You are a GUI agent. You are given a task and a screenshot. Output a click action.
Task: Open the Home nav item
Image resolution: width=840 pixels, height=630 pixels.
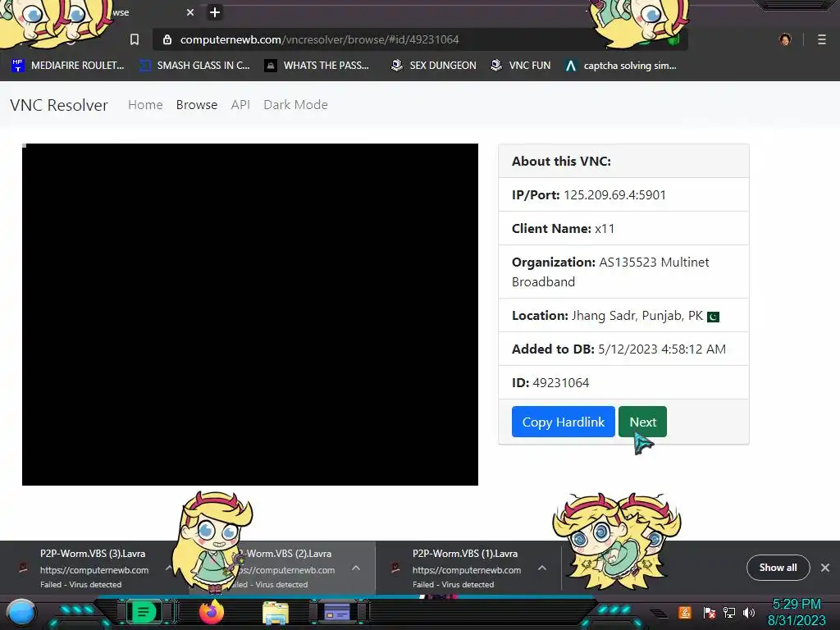145,105
